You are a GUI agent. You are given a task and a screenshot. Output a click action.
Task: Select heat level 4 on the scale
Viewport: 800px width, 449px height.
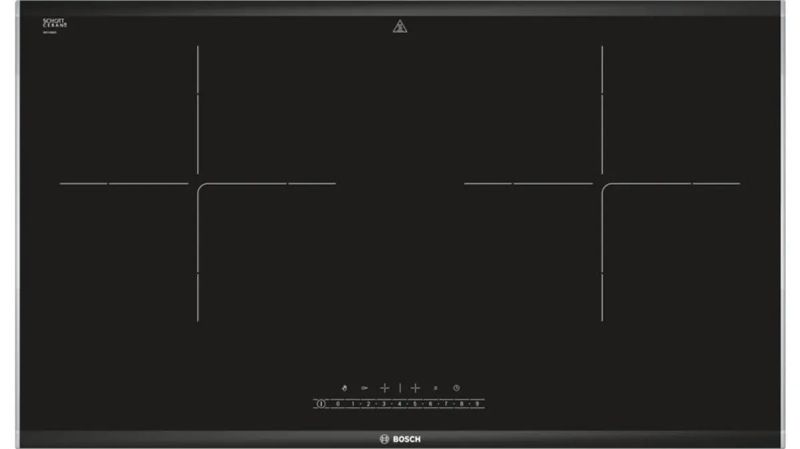click(x=400, y=403)
